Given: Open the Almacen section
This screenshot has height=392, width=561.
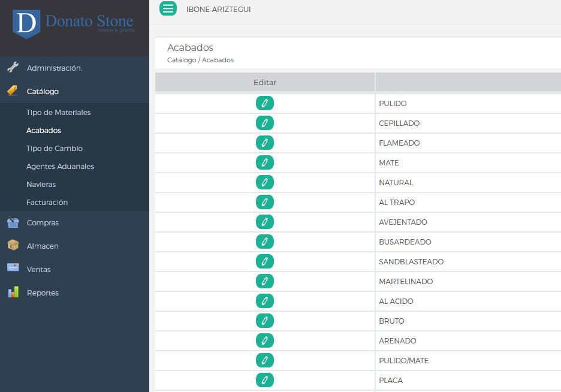Looking at the screenshot, I should click(43, 246).
